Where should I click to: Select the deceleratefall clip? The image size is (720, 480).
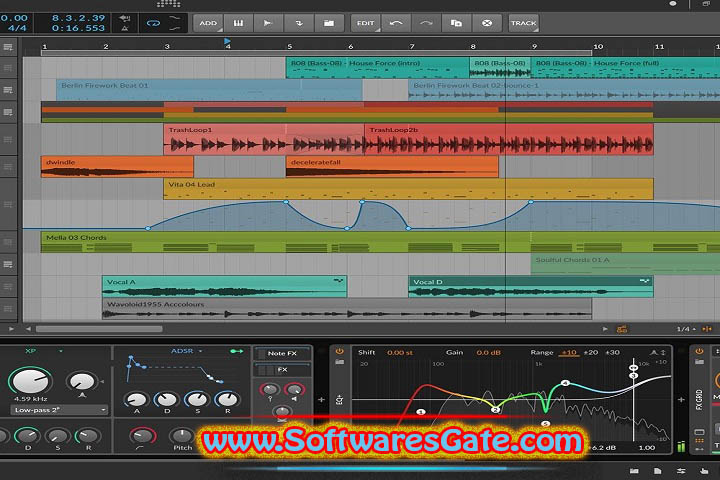tap(392, 167)
